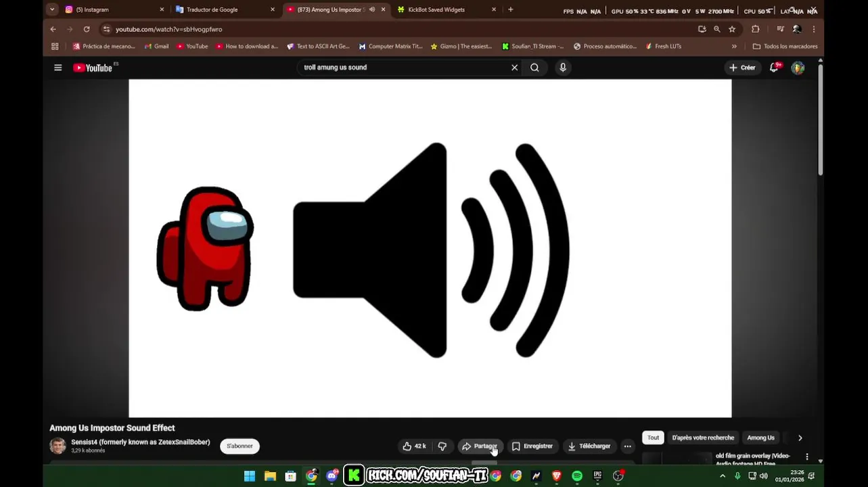This screenshot has width=868, height=487.
Task: Go to the YouTube home logo
Action: (x=93, y=68)
